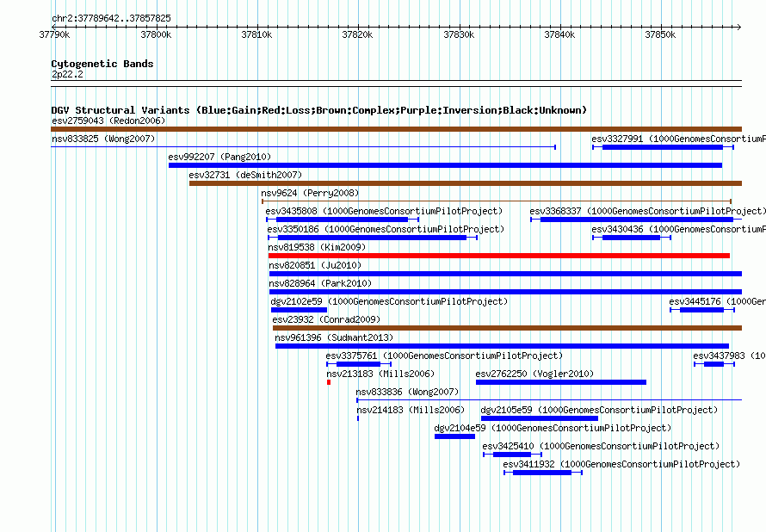Screen dimensions: 766x532
Task: Open the esv32731 (deSmith2007) variant label
Action: 245,175
